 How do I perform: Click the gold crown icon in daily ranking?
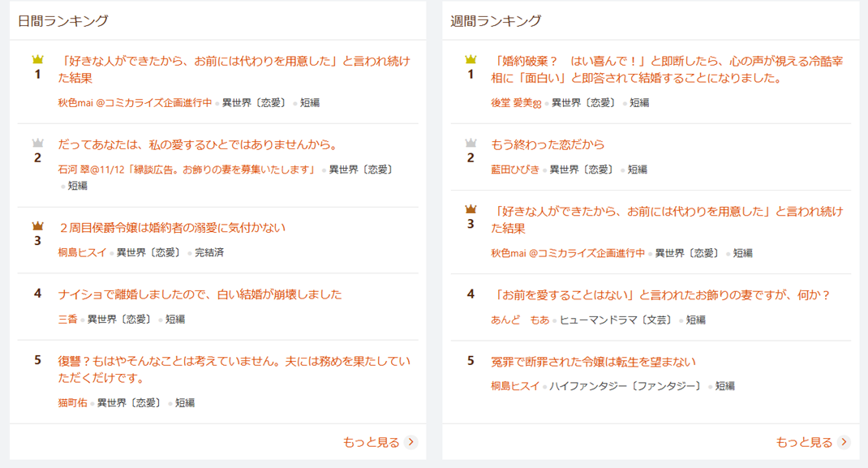37,59
